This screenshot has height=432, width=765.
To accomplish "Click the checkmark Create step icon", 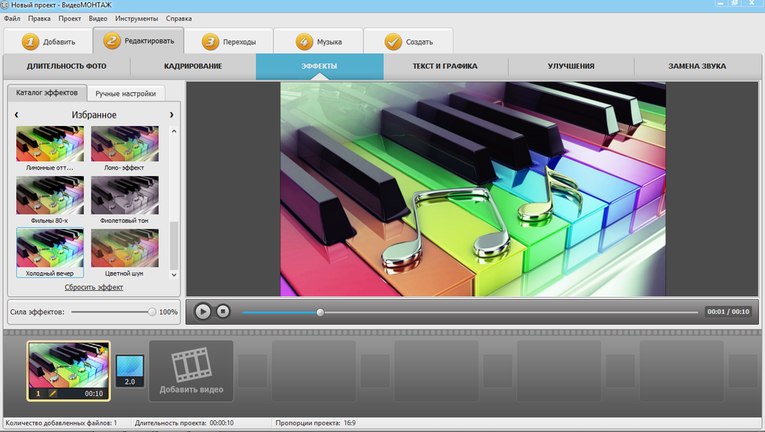I will 393,42.
